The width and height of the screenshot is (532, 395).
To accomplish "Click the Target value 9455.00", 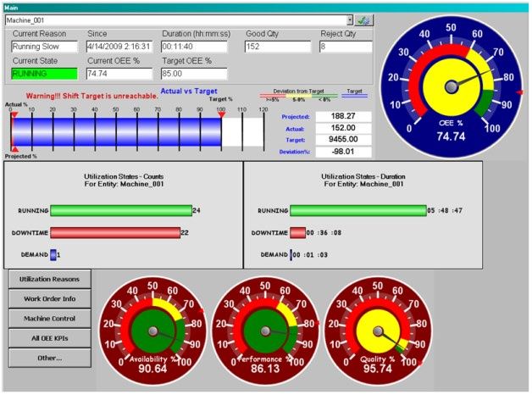I will 343,140.
